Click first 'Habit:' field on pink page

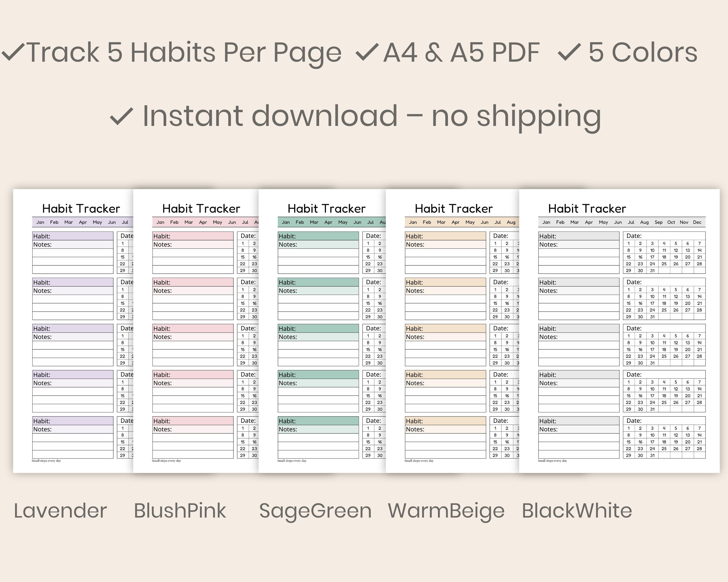click(193, 236)
